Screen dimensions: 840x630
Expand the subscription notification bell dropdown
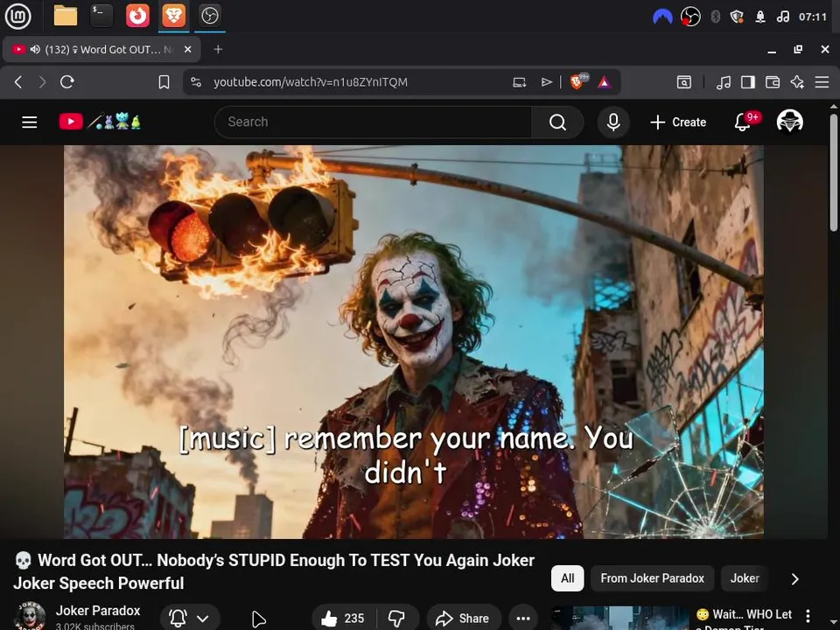coord(190,619)
